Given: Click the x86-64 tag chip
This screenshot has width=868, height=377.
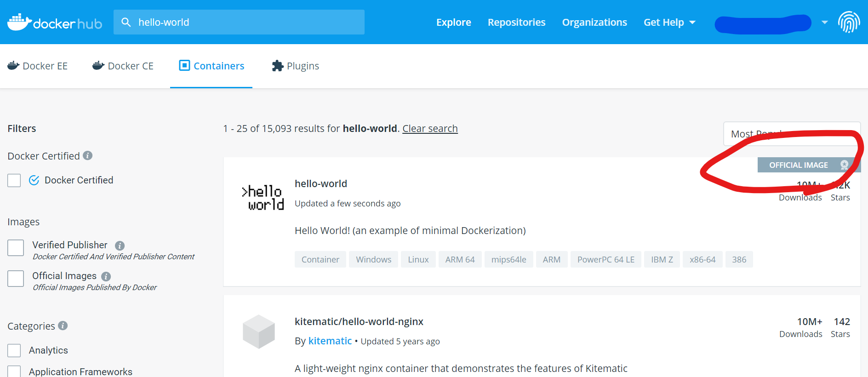Looking at the screenshot, I should (x=702, y=259).
